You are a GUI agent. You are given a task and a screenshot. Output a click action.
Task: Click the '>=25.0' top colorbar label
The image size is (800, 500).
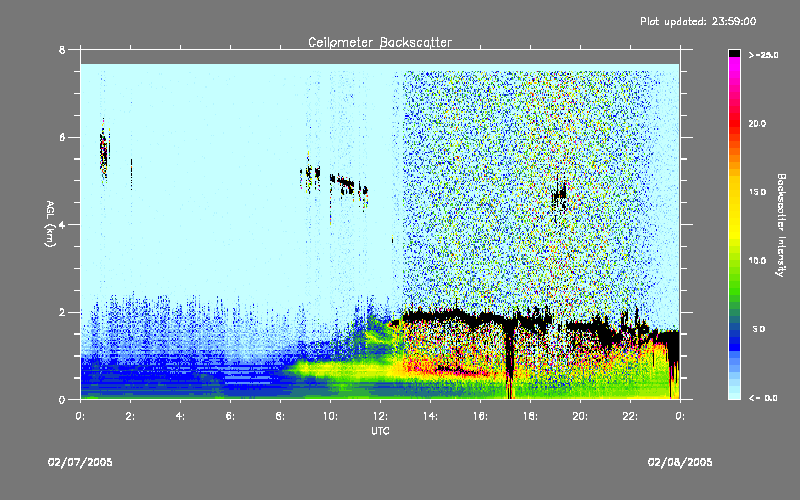763,55
